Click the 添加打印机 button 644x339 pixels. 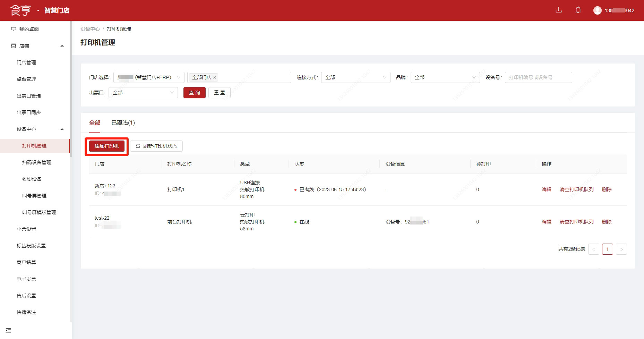tap(106, 146)
